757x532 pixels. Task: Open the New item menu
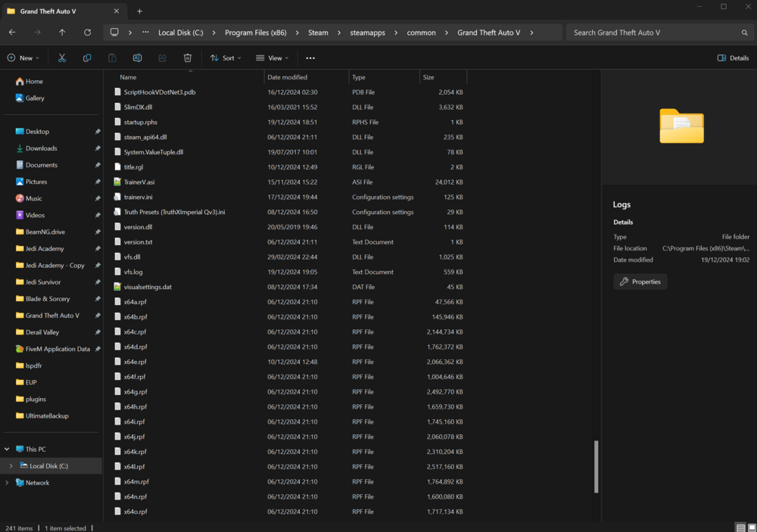tap(23, 58)
